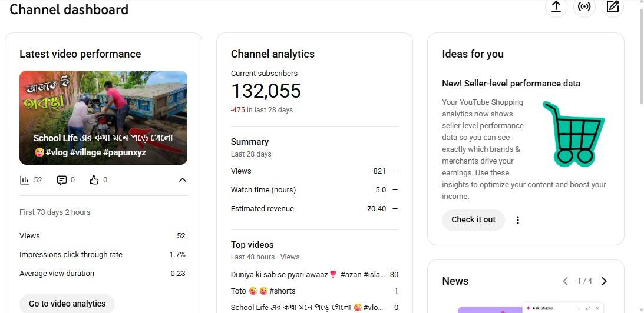Open top video Duniya ki sab se pyari awaaz
The height and width of the screenshot is (313, 644).
click(308, 275)
